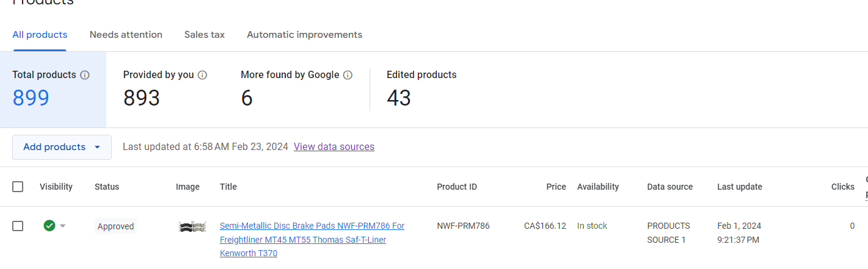Open the Add products dropdown
The height and width of the screenshot is (269, 868).
pos(62,147)
